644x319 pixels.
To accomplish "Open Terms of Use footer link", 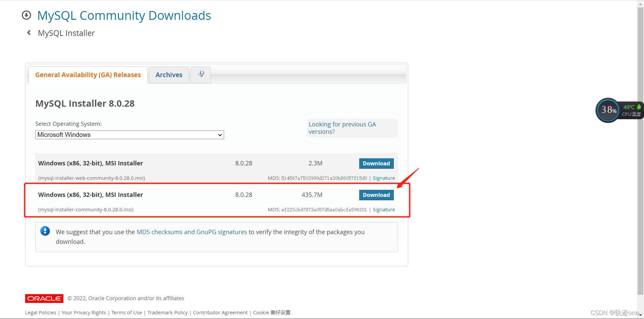I will tap(127, 313).
